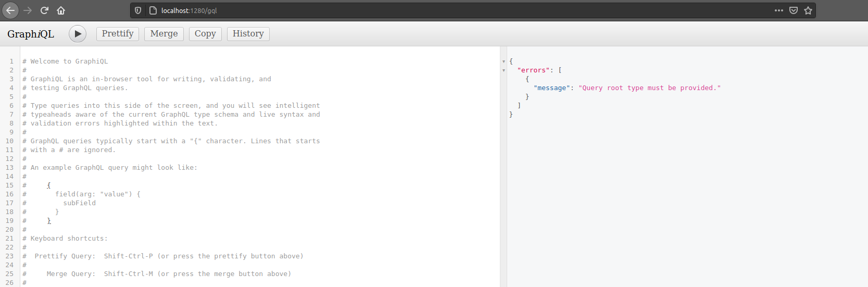Click line number 13 in gutter
The width and height of the screenshot is (868, 287).
tap(9, 168)
